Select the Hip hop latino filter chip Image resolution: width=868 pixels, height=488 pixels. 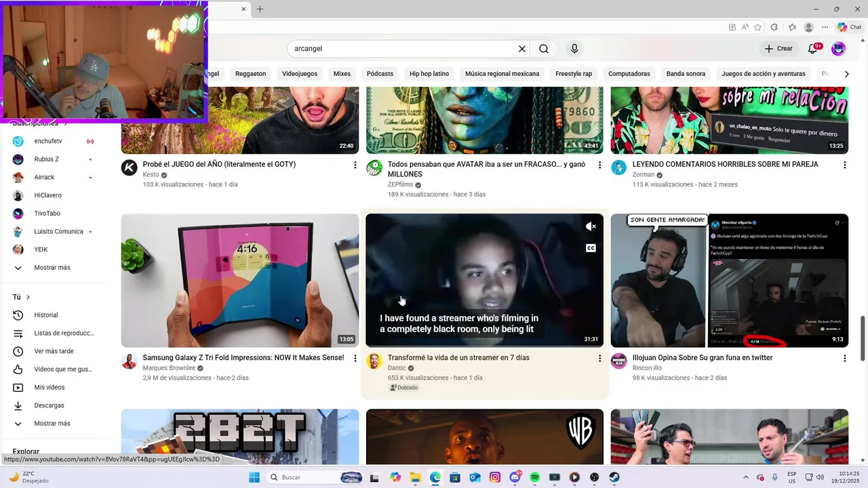pos(429,74)
